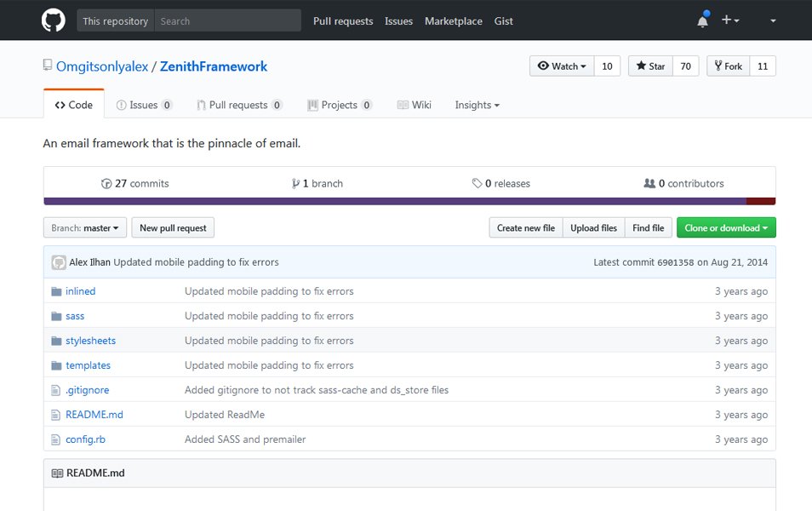Open commit Added gitignore to not track sass-cache
The image size is (812, 511).
tap(317, 390)
